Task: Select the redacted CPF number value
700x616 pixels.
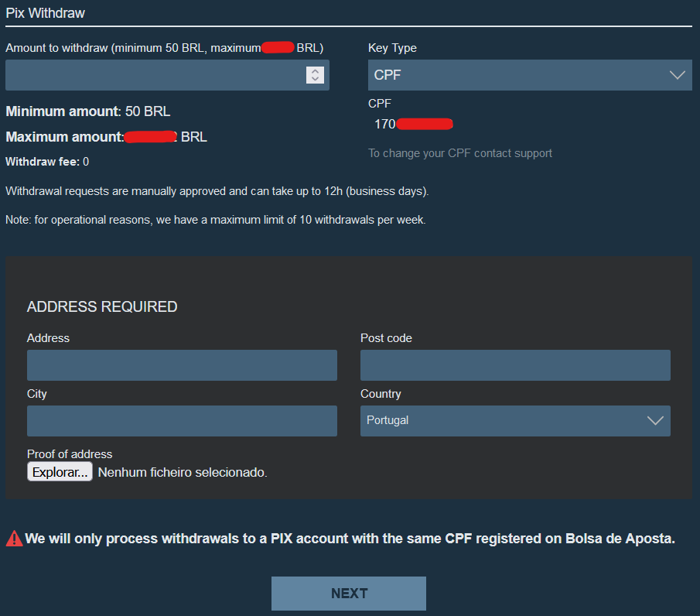Action: [413, 124]
